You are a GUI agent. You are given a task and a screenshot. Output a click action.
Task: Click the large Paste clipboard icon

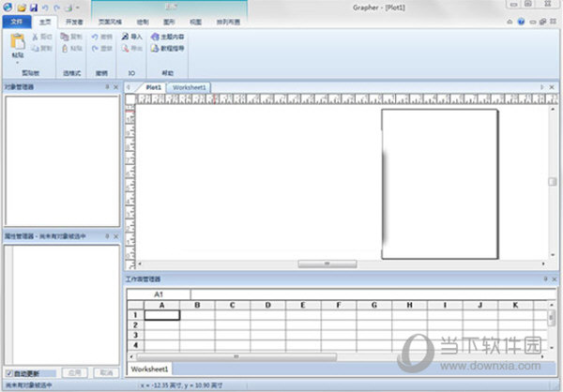tap(17, 41)
